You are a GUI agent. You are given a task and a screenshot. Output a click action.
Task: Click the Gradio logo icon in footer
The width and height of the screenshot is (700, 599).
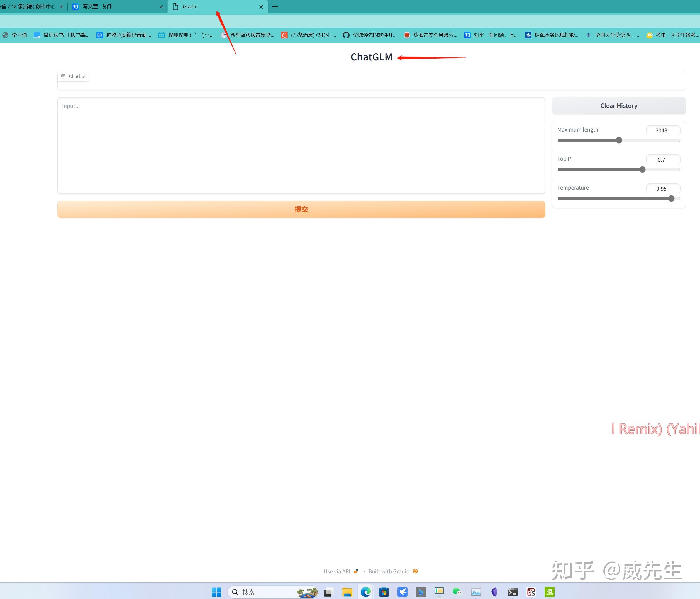tap(416, 571)
